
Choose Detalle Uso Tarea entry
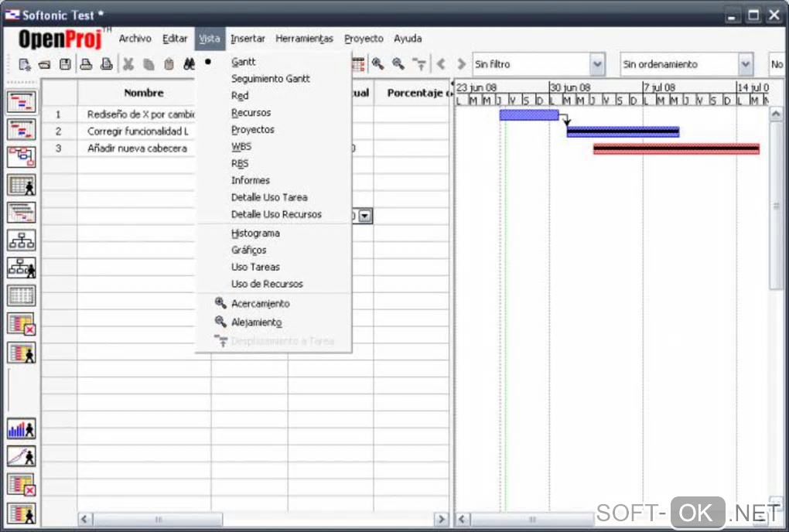[273, 197]
